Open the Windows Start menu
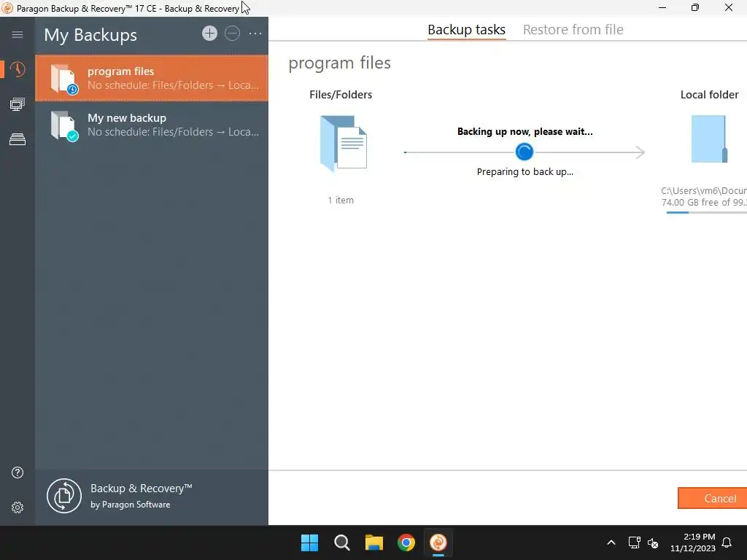The image size is (747, 560). pyautogui.click(x=309, y=542)
